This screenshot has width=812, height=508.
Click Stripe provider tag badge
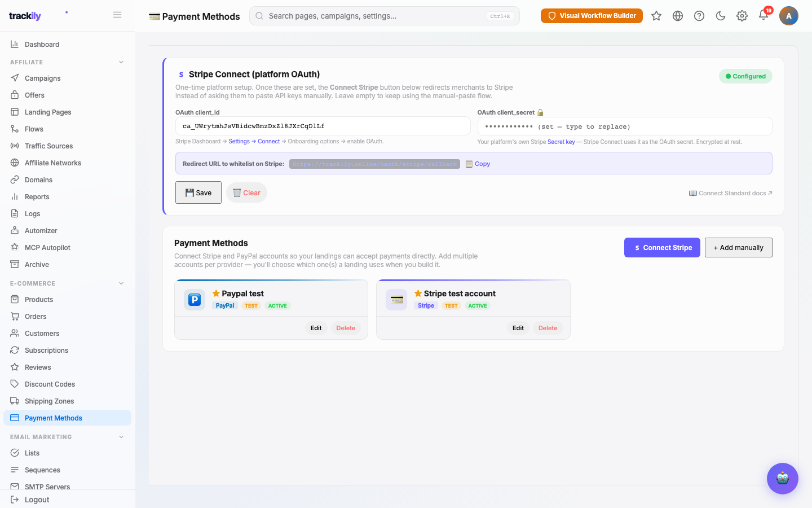tap(426, 306)
